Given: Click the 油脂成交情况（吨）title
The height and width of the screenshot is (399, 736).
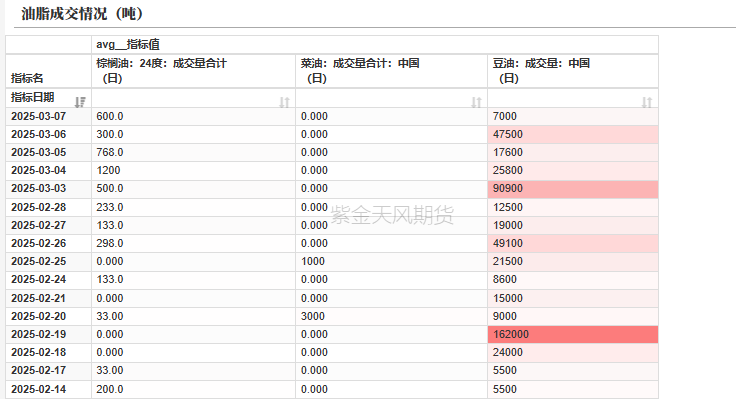Looking at the screenshot, I should (82, 14).
